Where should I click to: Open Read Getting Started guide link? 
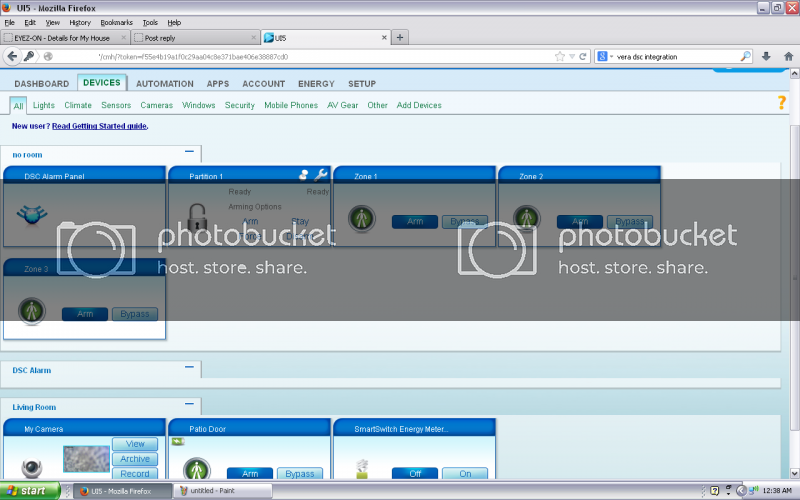(99, 126)
